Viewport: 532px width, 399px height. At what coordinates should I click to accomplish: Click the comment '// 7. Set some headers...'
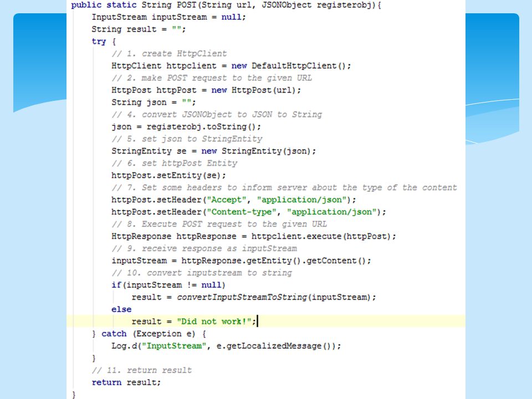tap(284, 188)
